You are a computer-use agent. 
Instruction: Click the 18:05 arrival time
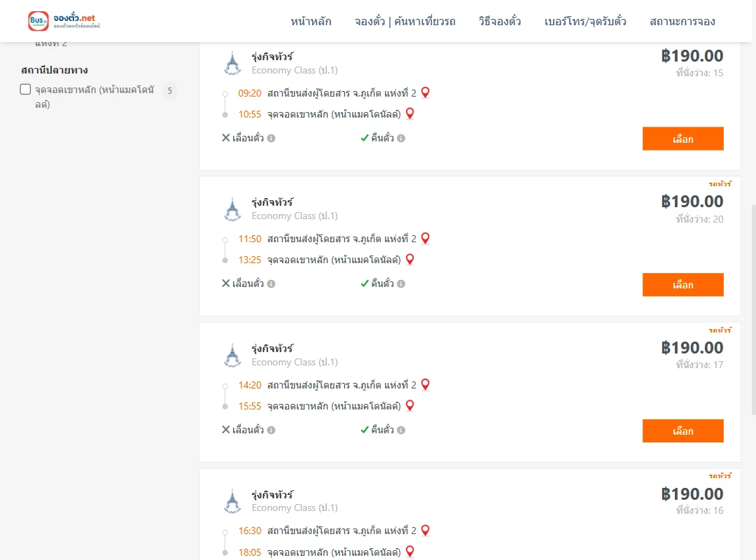pyautogui.click(x=250, y=552)
